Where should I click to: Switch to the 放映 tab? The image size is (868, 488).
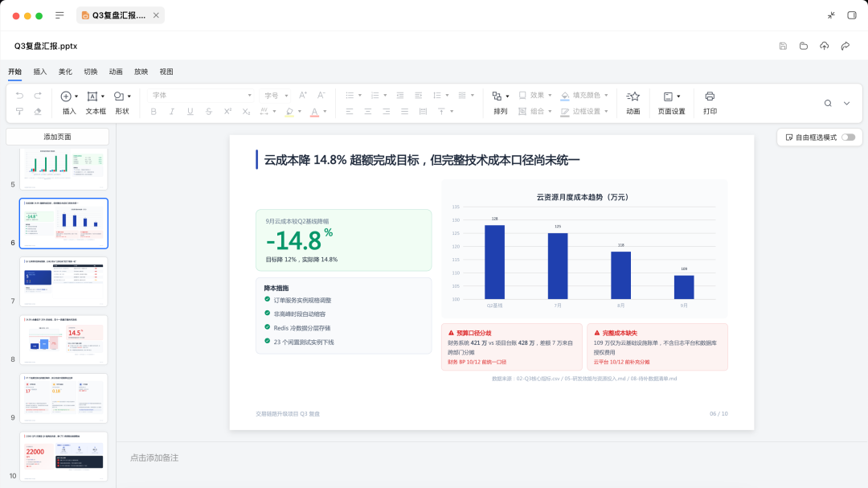pos(141,72)
